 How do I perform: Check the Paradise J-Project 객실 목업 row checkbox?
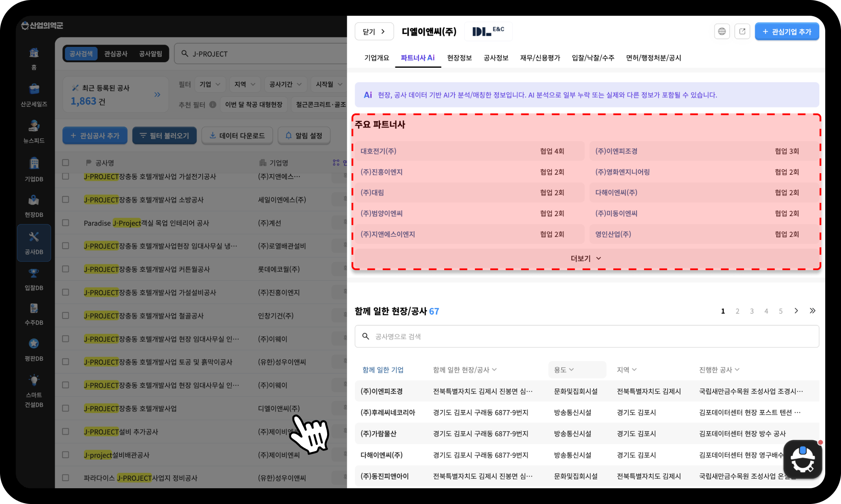65,223
